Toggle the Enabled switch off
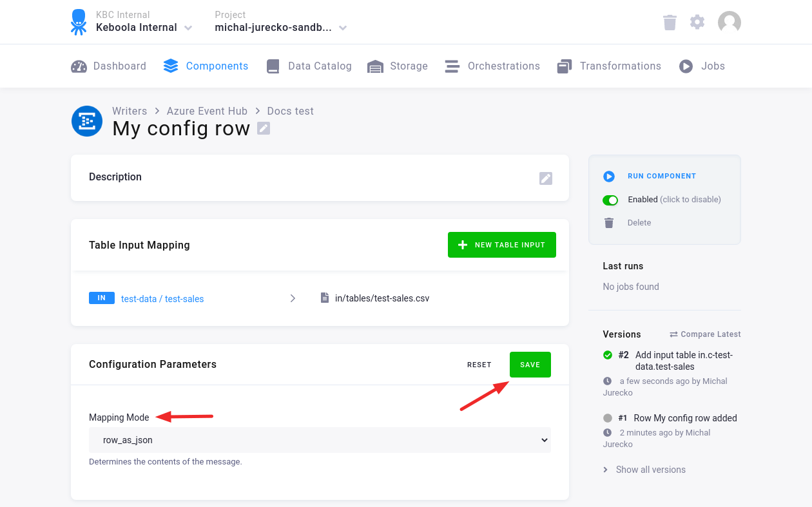Viewport: 812px width, 507px height. (x=610, y=200)
